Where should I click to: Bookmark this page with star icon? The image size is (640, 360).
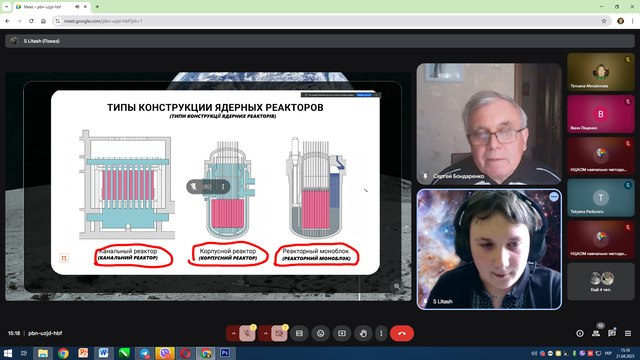(604, 21)
